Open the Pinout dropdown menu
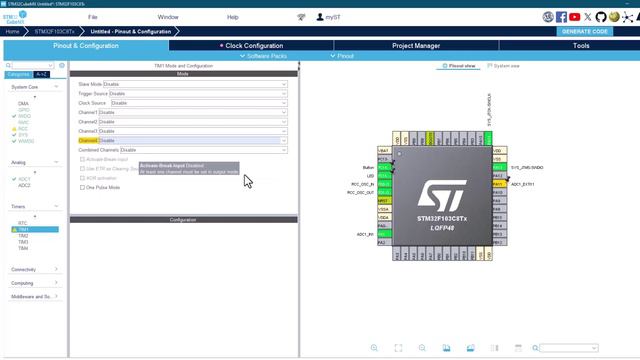 coord(342,56)
